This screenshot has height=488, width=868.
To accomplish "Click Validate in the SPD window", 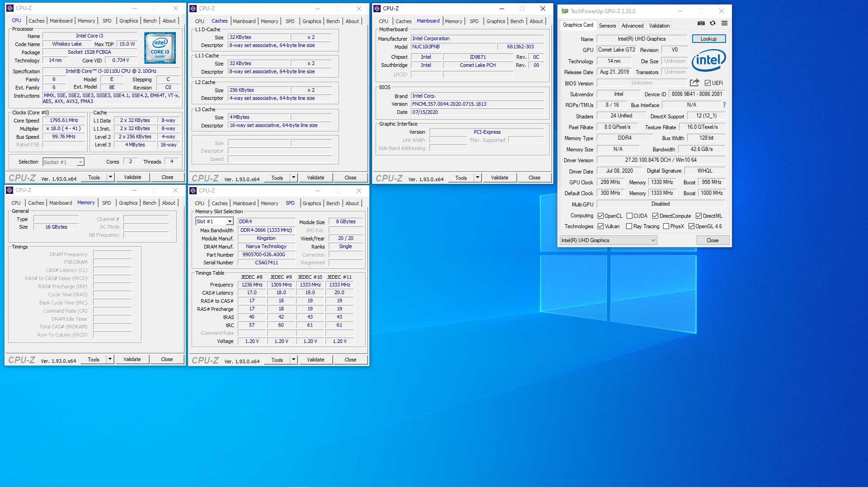I will [x=316, y=360].
